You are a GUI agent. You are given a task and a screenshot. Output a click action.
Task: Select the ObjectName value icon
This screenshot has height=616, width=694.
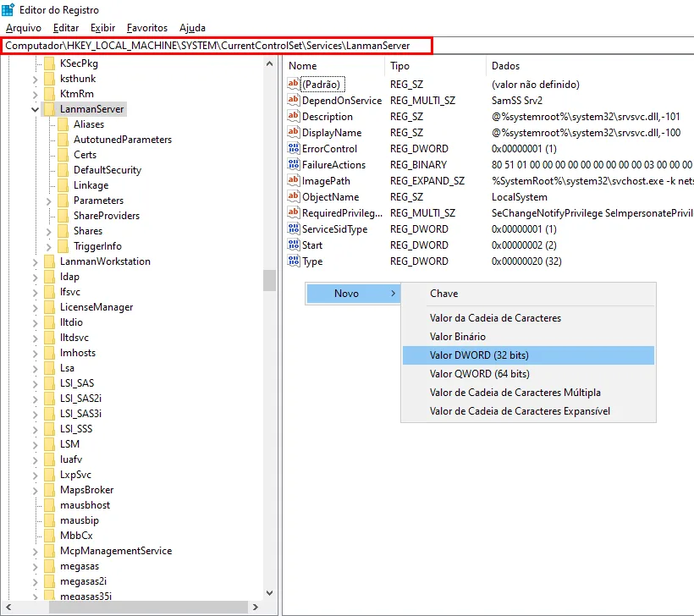point(293,196)
